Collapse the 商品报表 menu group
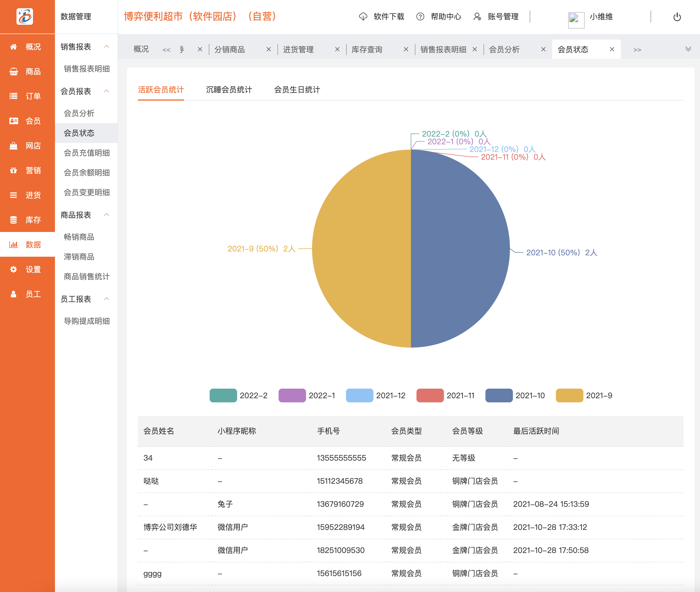This screenshot has width=700, height=592. [x=107, y=215]
